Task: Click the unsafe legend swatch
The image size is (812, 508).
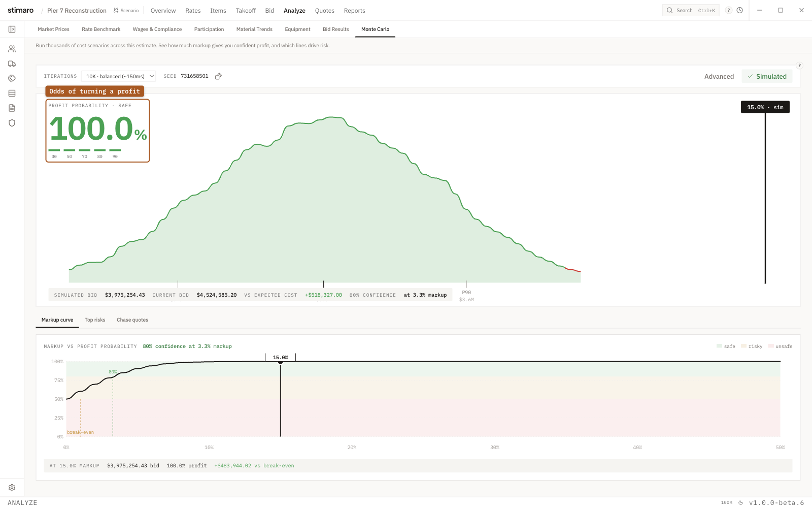Action: [771, 346]
